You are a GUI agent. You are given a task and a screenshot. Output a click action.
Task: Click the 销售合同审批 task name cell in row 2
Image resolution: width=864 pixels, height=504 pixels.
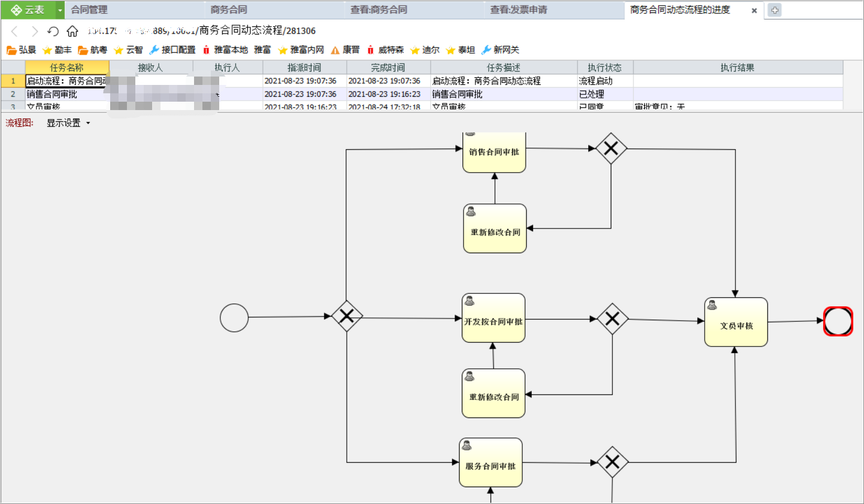67,94
